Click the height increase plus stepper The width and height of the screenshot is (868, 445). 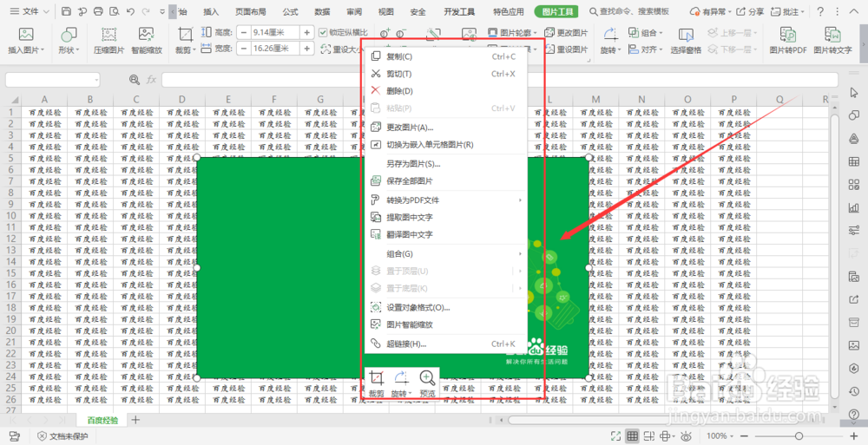pyautogui.click(x=306, y=33)
